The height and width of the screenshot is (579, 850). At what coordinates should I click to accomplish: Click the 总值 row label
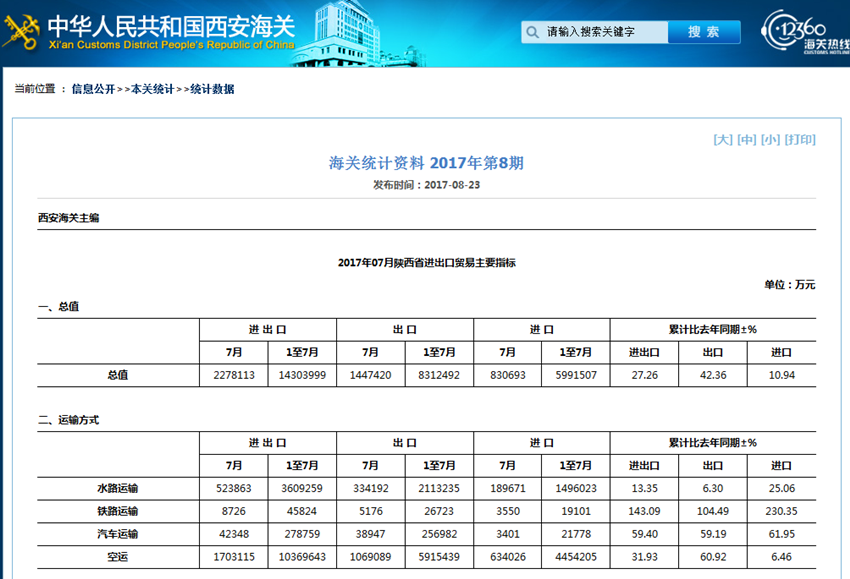click(118, 375)
